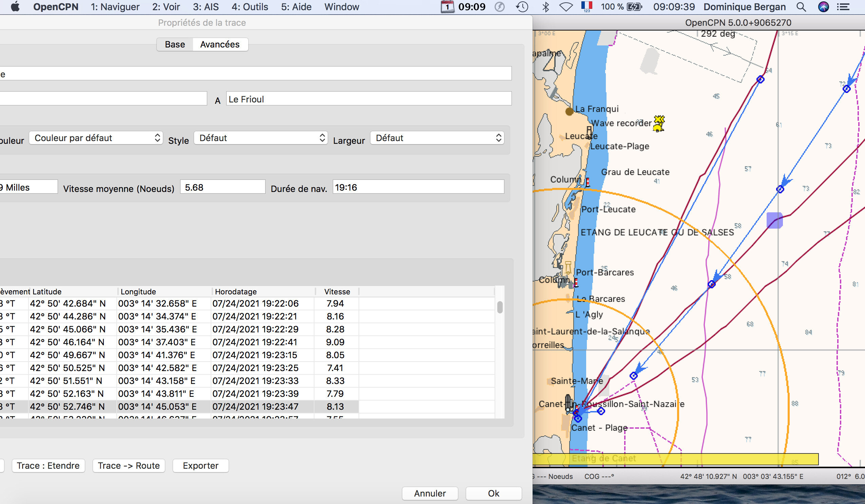The height and width of the screenshot is (504, 865).
Task: Click the yellow Etang de Canet bar
Action: click(675, 459)
